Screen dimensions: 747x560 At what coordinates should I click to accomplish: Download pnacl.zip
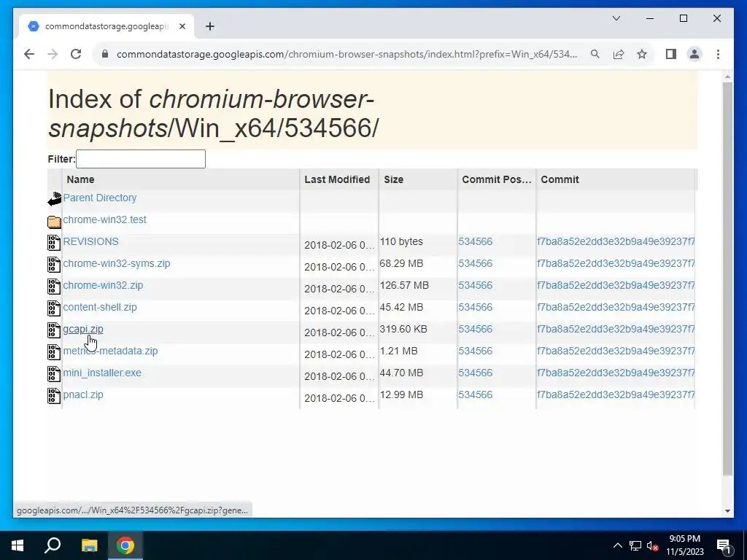tap(83, 394)
